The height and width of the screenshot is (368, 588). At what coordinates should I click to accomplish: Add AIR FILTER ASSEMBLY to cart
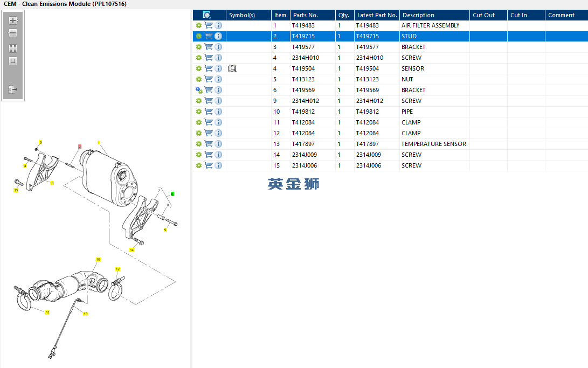pos(209,25)
